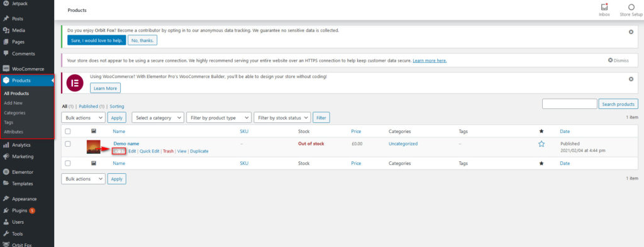Click the image column icon in footer row
This screenshot has height=247, width=644.
pyautogui.click(x=94, y=163)
